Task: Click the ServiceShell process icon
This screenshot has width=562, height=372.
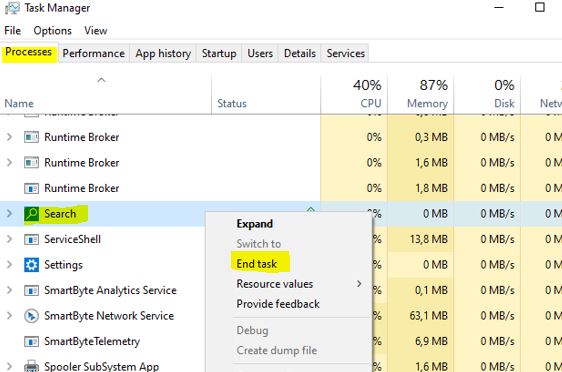Action: (31, 239)
